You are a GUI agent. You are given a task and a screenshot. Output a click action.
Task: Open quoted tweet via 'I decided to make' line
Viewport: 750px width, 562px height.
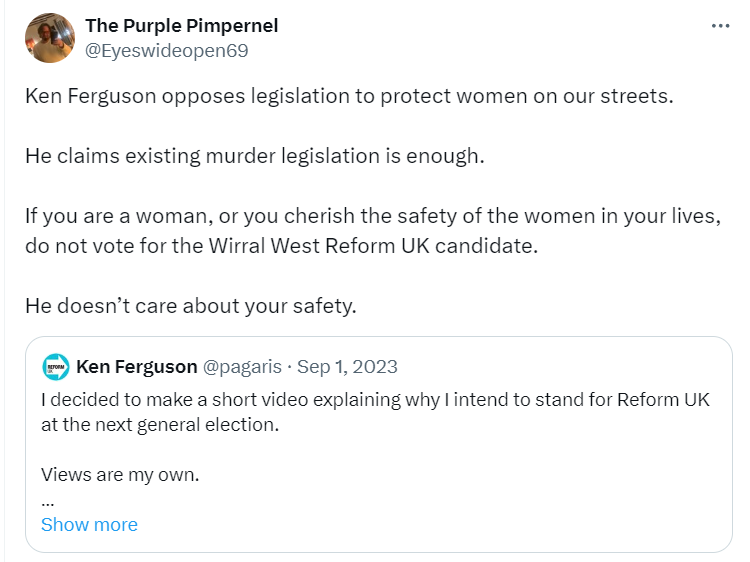(x=375, y=400)
